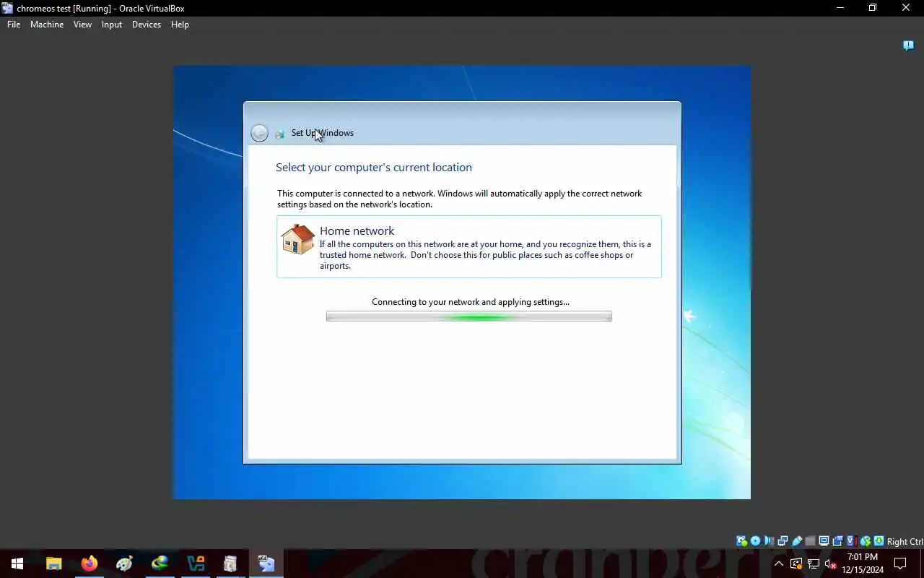Click the recording status indicator

pos(837,541)
